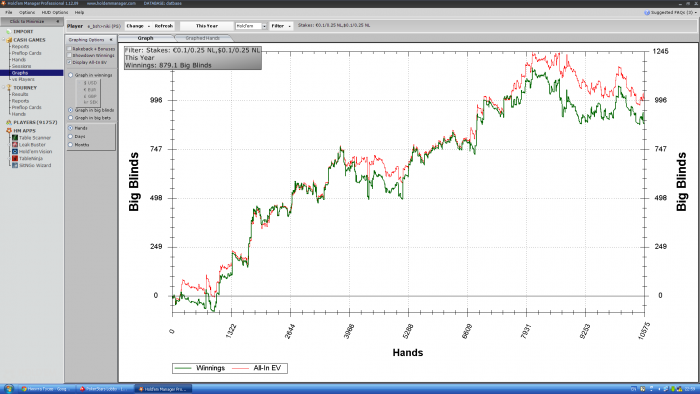700x394 pixels.
Task: Open vs Players view
Action: [x=23, y=79]
